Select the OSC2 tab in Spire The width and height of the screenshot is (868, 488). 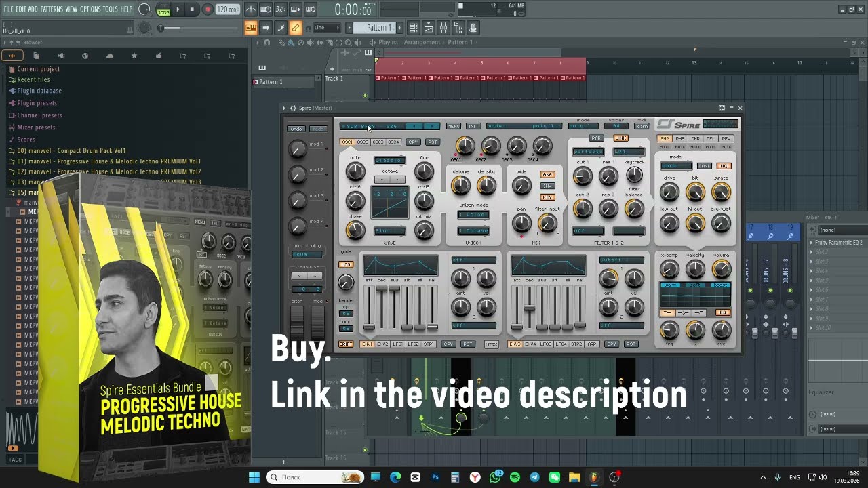coord(363,142)
